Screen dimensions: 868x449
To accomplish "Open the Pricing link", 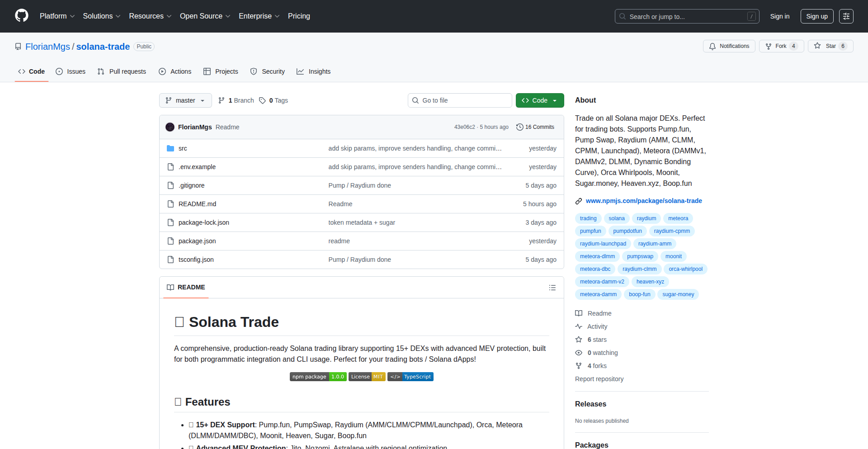I will (299, 16).
